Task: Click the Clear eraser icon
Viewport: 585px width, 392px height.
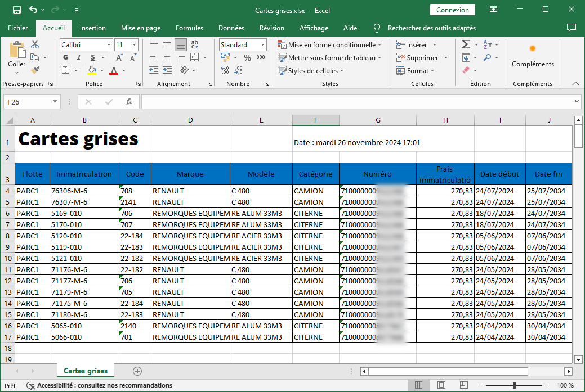Action: pos(466,70)
